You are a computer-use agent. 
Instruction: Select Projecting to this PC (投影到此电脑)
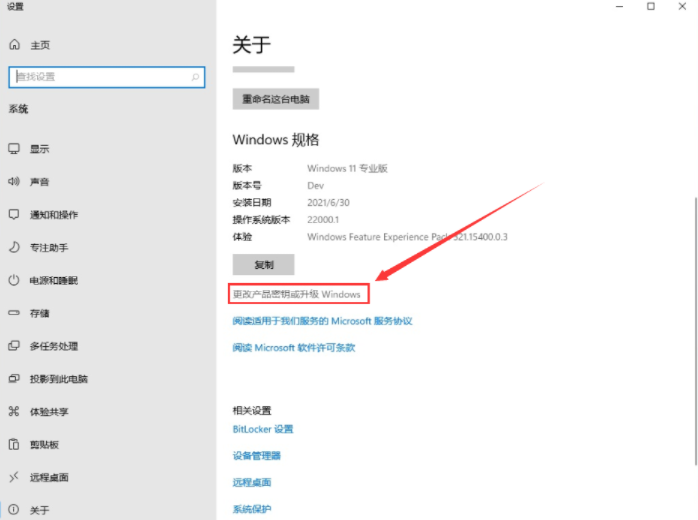[x=58, y=379]
